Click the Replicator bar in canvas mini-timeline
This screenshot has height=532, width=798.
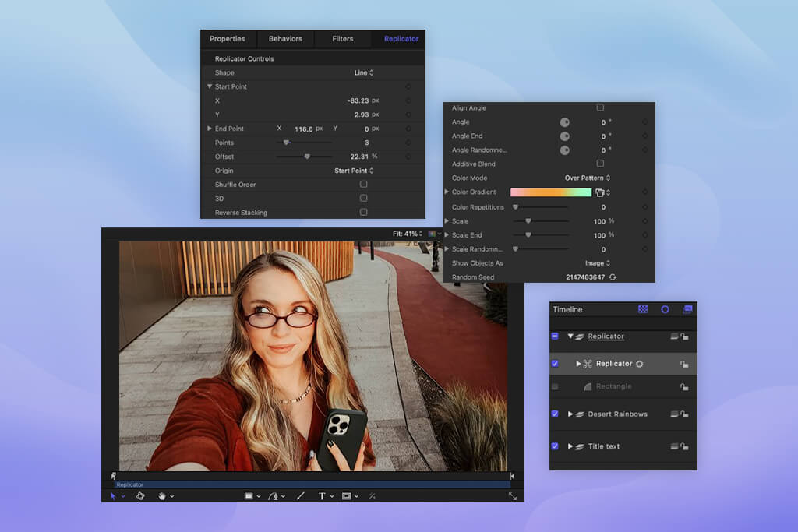[x=312, y=484]
